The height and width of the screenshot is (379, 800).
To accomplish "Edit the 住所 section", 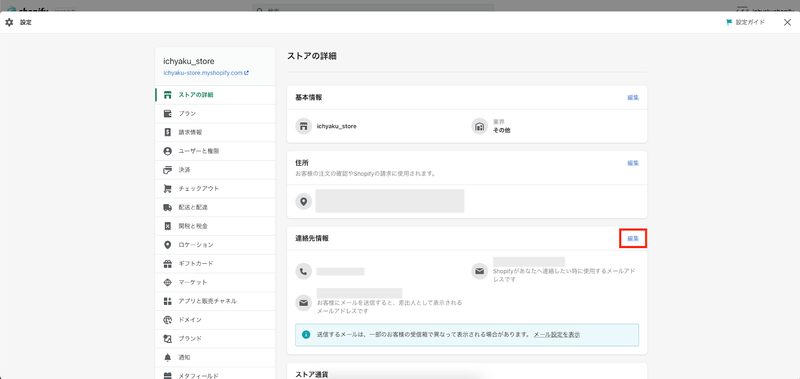I will pos(633,163).
